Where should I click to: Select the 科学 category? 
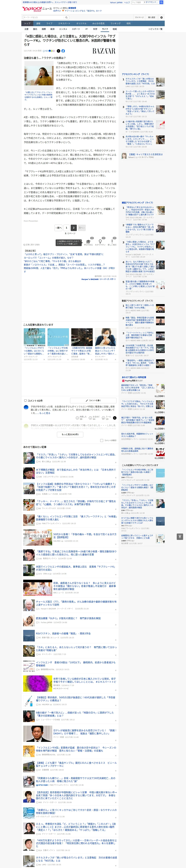click(95, 29)
